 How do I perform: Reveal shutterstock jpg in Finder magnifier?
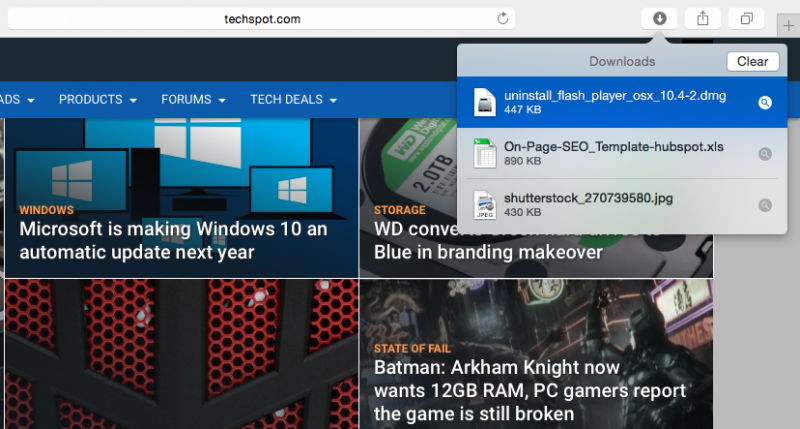coord(765,205)
